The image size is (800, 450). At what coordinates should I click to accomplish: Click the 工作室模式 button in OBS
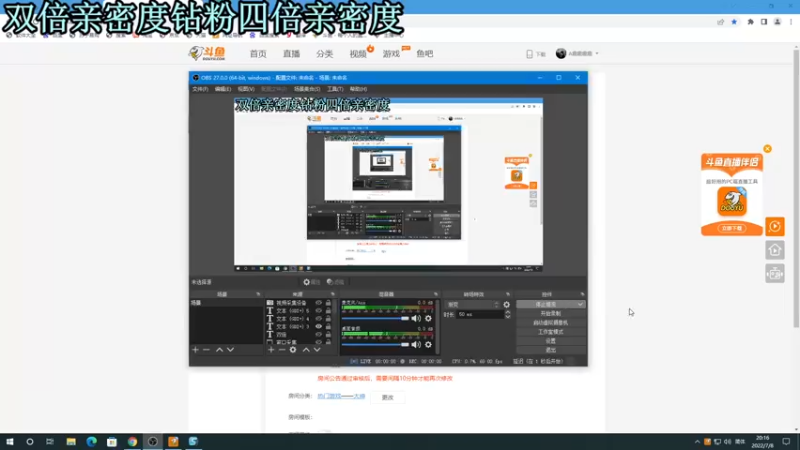551,332
